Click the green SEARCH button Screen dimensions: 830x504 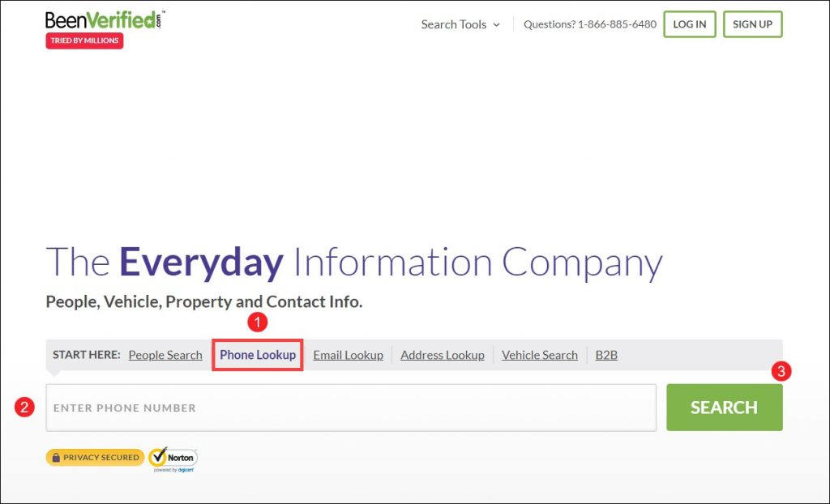[x=724, y=407]
